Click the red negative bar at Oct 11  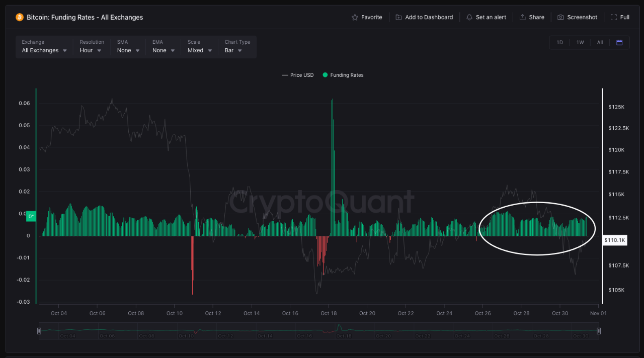click(x=192, y=265)
